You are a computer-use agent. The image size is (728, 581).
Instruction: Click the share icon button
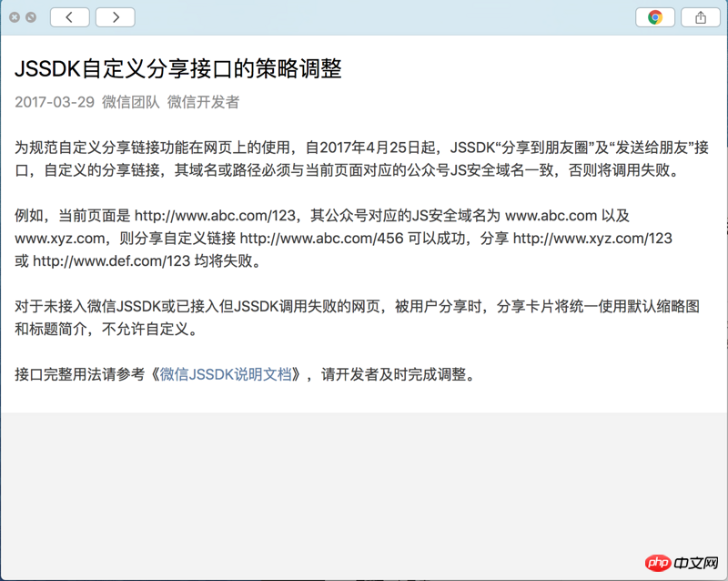click(701, 17)
